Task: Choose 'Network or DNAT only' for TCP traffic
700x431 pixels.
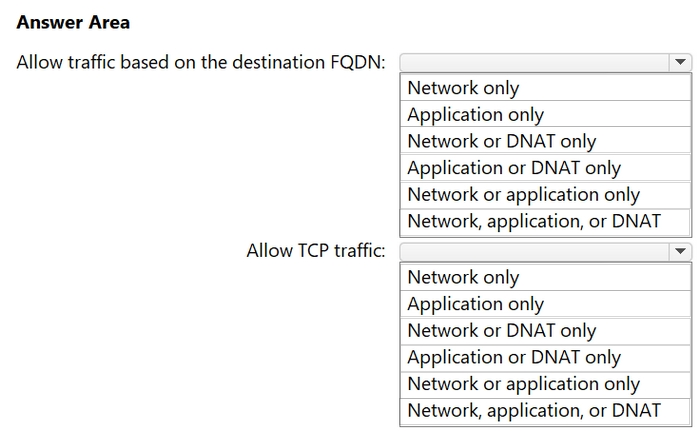Action: coord(546,331)
